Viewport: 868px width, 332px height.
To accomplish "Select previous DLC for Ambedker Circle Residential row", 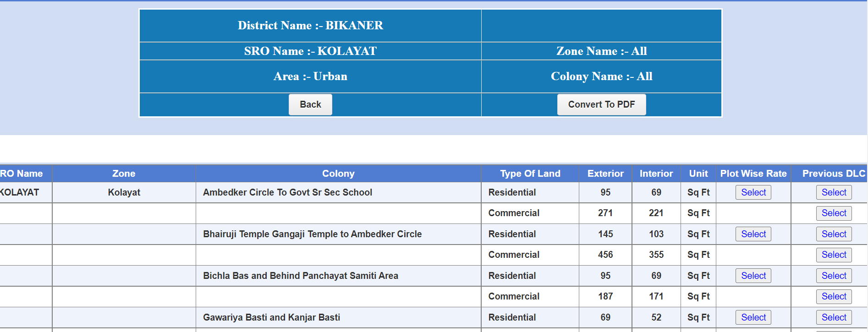I will [x=834, y=192].
